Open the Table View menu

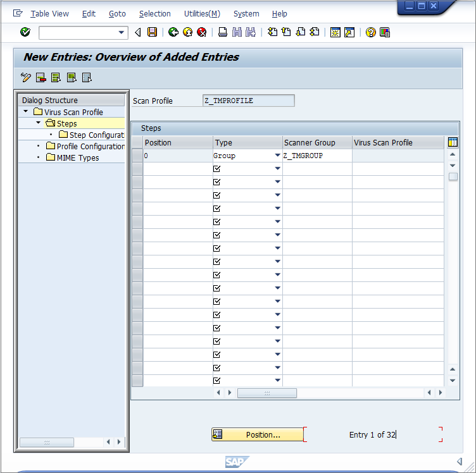(49, 13)
